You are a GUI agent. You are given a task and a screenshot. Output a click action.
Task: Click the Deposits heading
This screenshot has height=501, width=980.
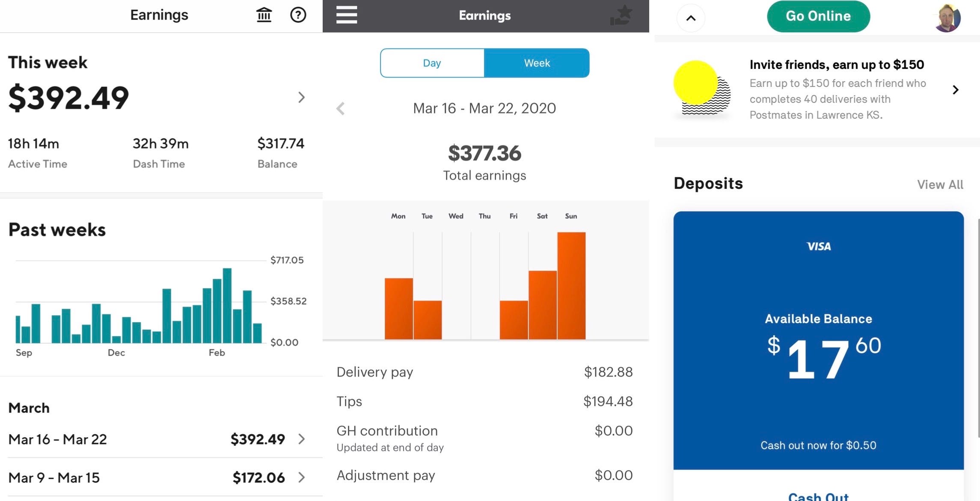pos(708,184)
